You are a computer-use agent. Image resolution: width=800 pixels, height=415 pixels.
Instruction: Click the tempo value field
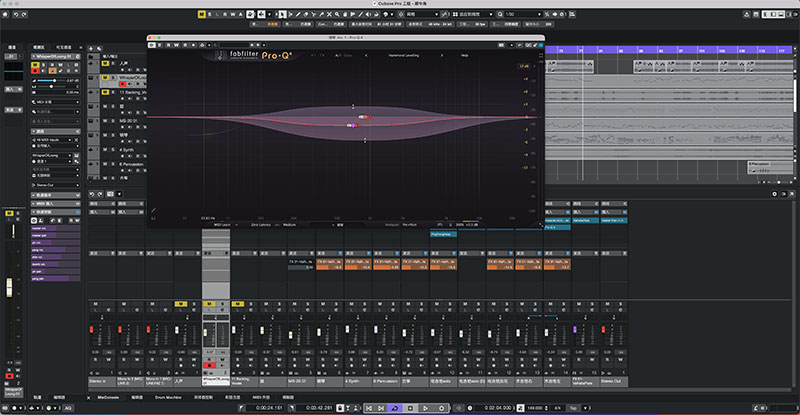coord(535,408)
